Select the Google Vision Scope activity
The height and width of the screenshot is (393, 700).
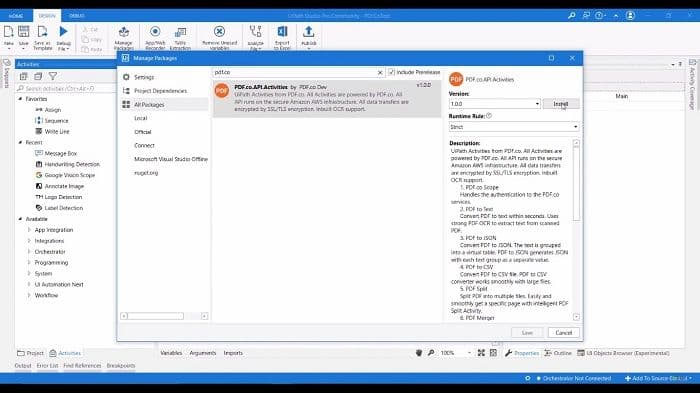70,175
